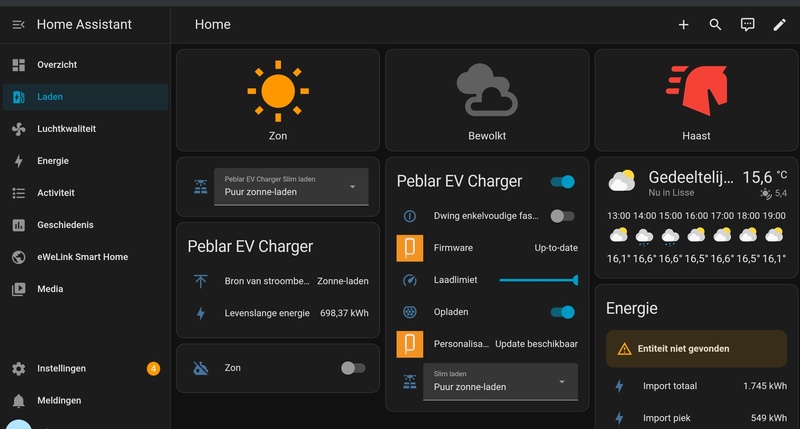
Task: Switch on the Zon toggle
Action: 353,368
